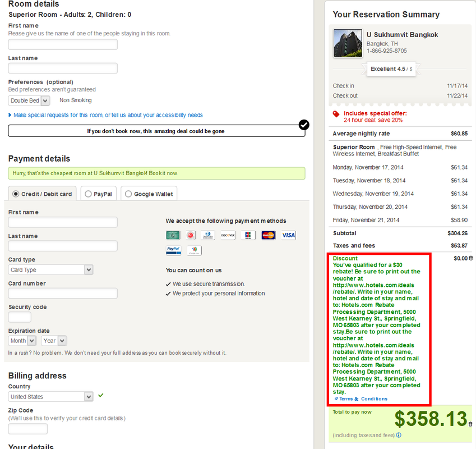Viewport: 476px width, 449px height.
Task: Click the trash icon next to the $0.00 discount
Action: [471, 258]
